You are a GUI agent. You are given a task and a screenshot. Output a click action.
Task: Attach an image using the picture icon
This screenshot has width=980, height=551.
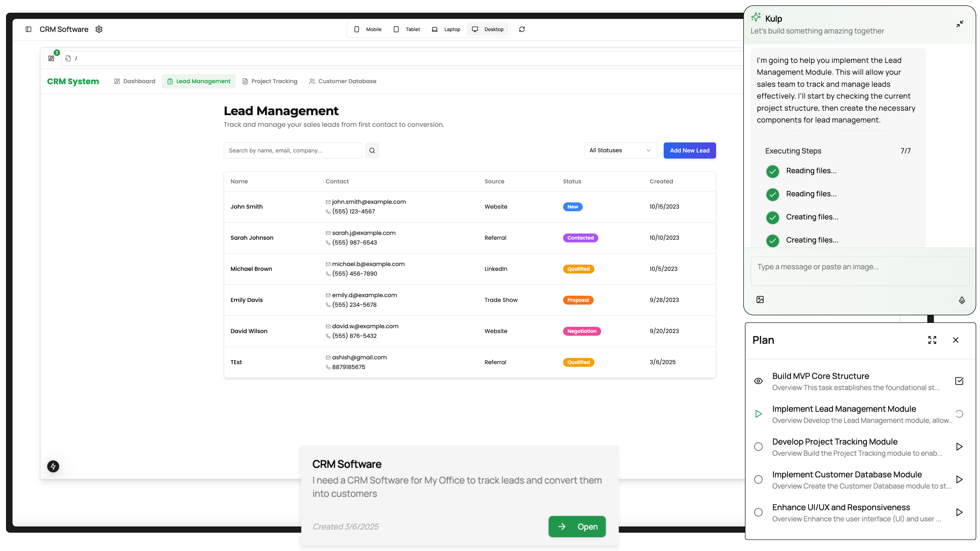(x=760, y=300)
